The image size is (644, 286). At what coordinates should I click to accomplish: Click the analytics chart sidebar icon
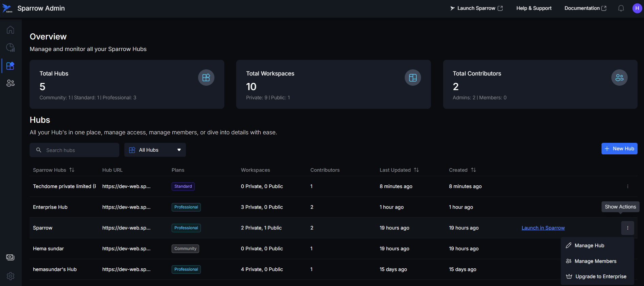10,48
